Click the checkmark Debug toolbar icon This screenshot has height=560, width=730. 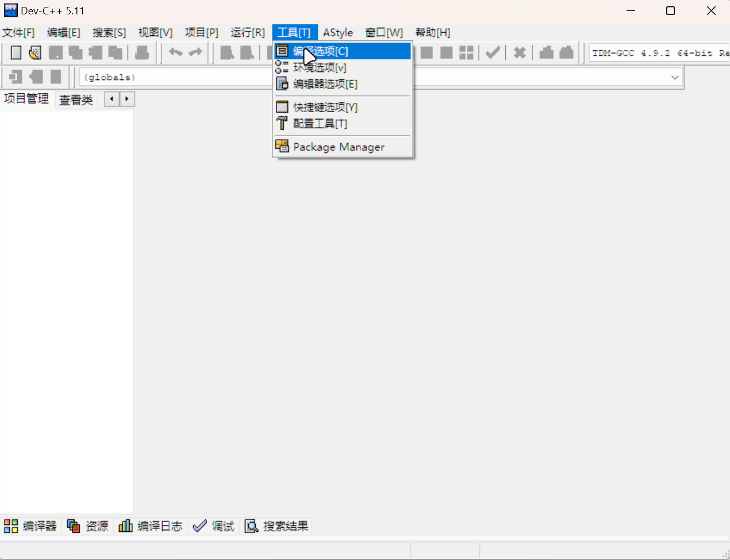click(x=493, y=53)
